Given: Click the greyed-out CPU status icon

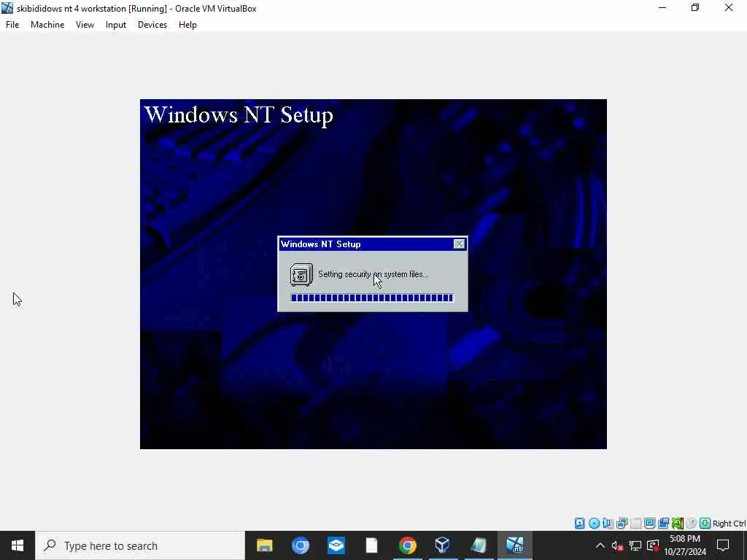Looking at the screenshot, I should (x=692, y=524).
